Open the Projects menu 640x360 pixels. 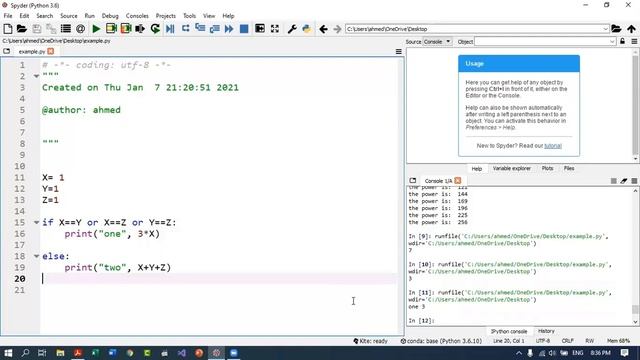click(165, 16)
